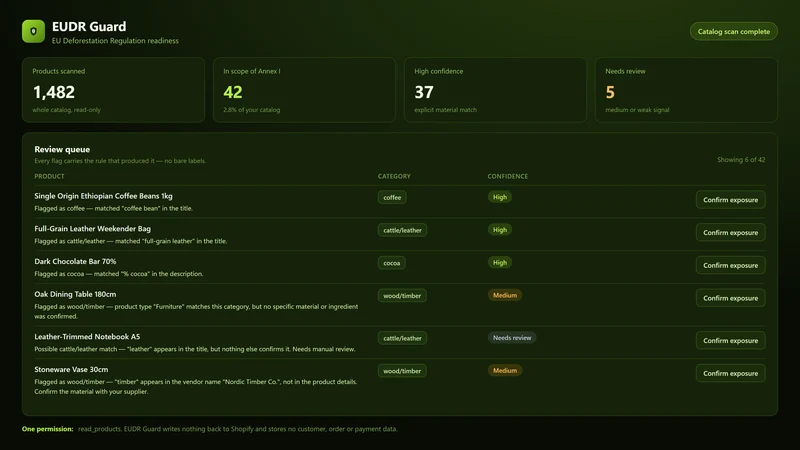Click Full-Grain Leather Weekender Bag title
Image resolution: width=800 pixels, height=450 pixels.
[92, 229]
